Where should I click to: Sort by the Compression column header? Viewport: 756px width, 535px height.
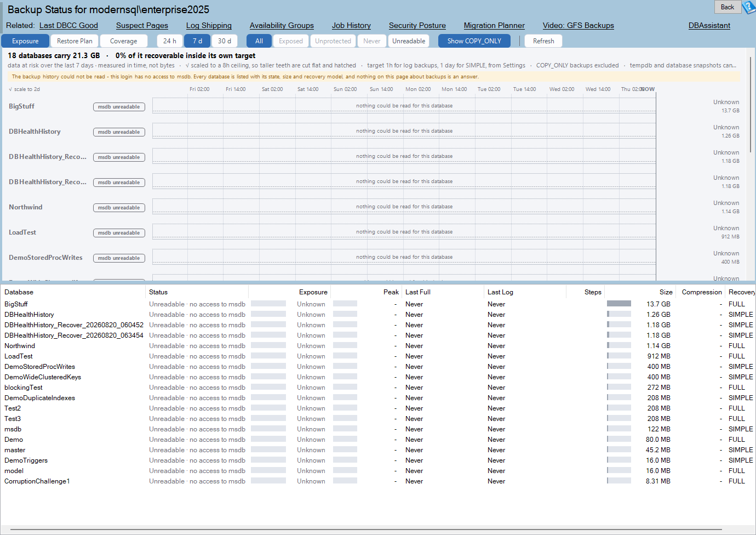pos(702,292)
